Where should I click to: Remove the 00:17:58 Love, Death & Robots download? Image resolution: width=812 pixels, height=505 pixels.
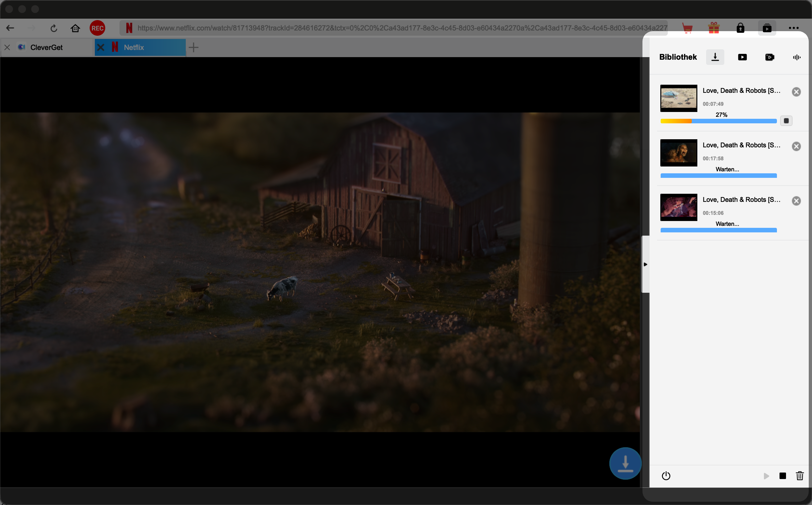796,146
